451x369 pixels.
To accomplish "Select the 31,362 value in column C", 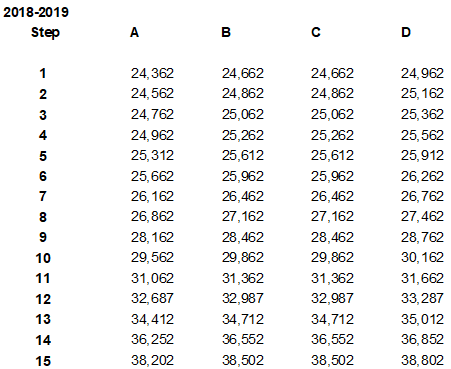I will [332, 278].
